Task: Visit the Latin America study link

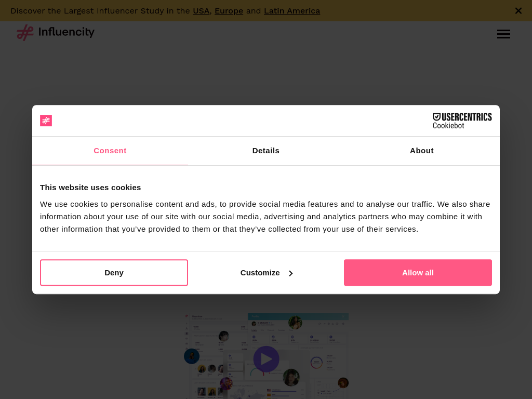Action: 291,11
